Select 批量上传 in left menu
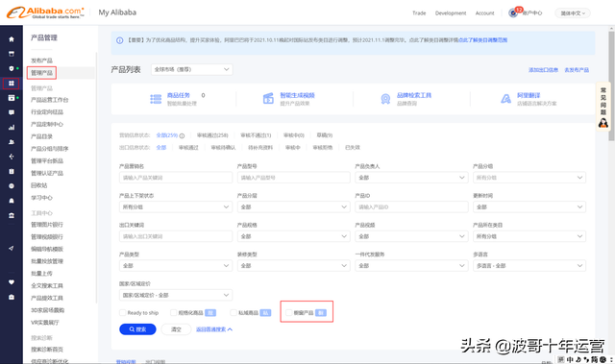Viewport: 615px width, 364px height. pos(41,274)
